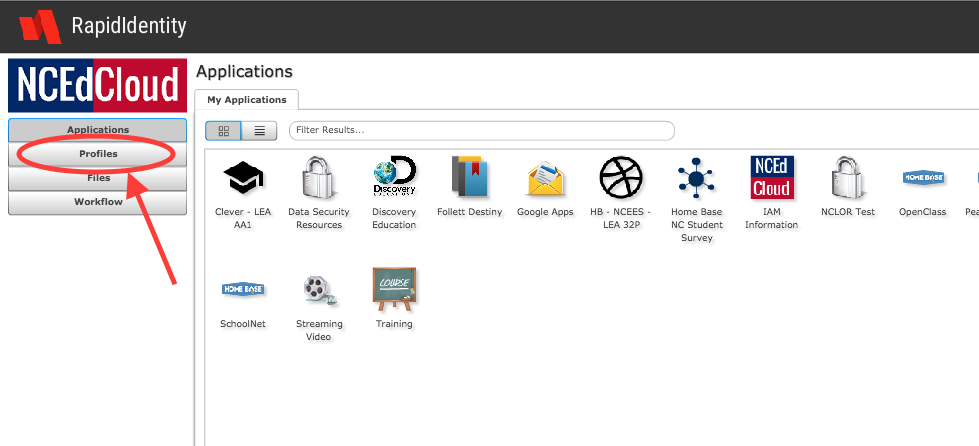Click the Google Apps label text

click(x=545, y=212)
